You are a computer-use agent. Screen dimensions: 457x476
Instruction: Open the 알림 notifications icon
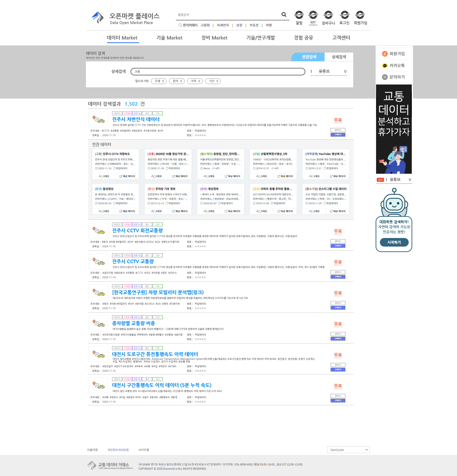point(299,15)
